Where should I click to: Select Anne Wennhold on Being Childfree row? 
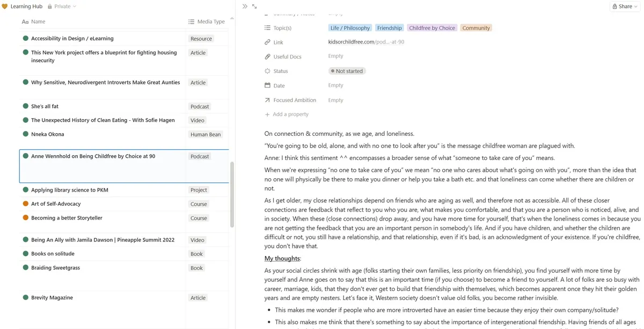point(124,166)
